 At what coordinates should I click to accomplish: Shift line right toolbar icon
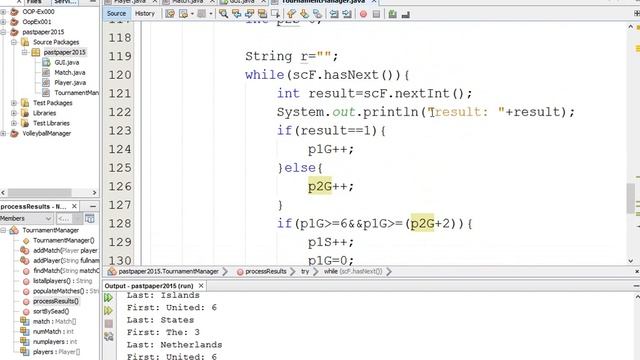(x=347, y=14)
